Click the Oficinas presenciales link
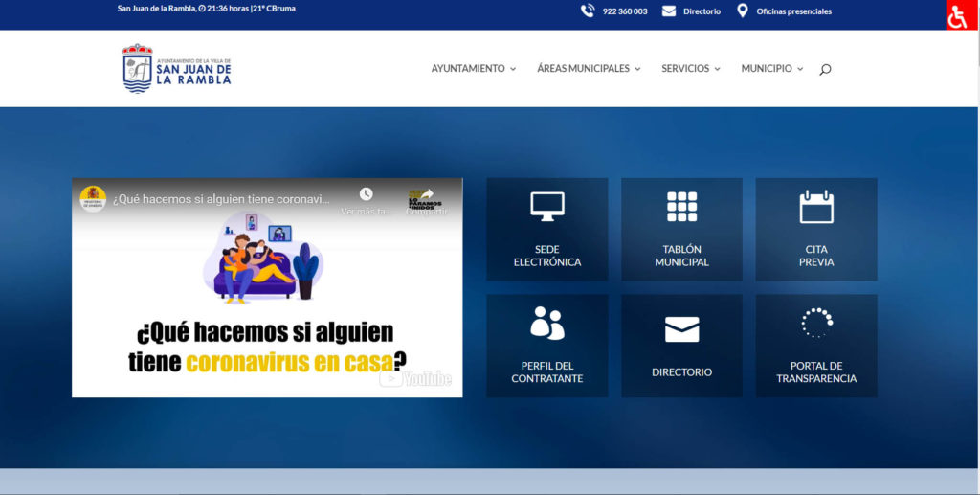 pos(793,11)
